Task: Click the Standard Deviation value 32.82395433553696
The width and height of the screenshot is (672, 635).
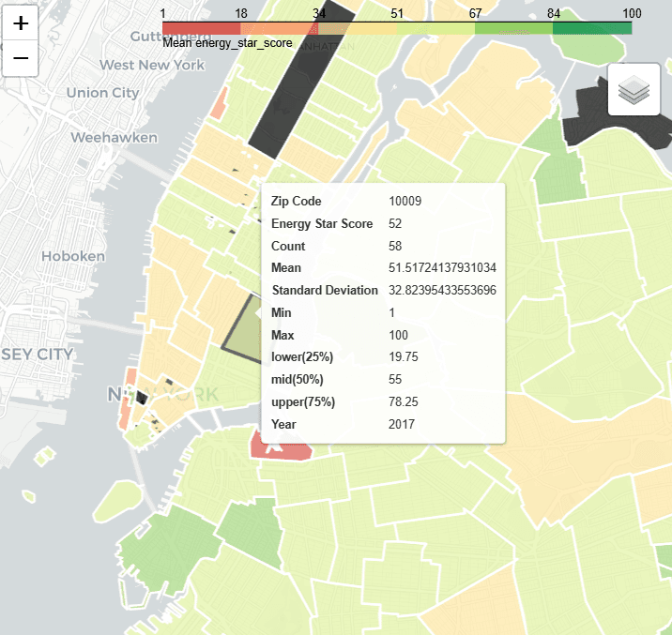Action: coord(442,291)
